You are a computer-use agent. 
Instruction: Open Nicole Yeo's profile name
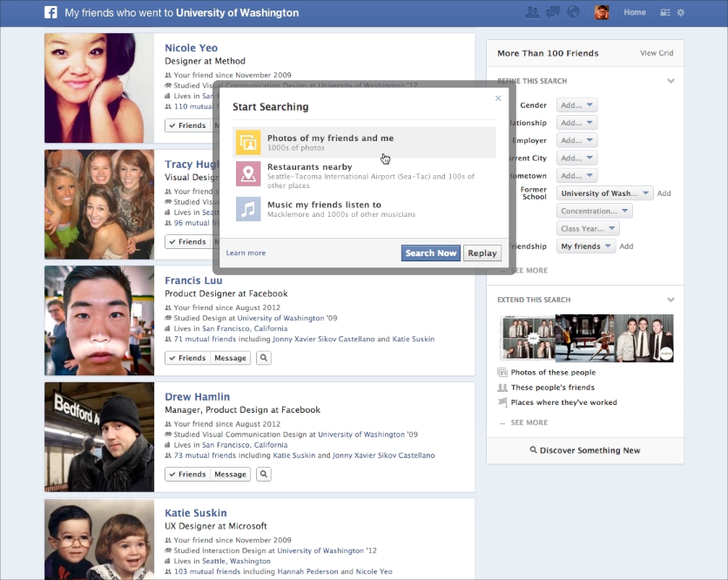click(x=192, y=48)
